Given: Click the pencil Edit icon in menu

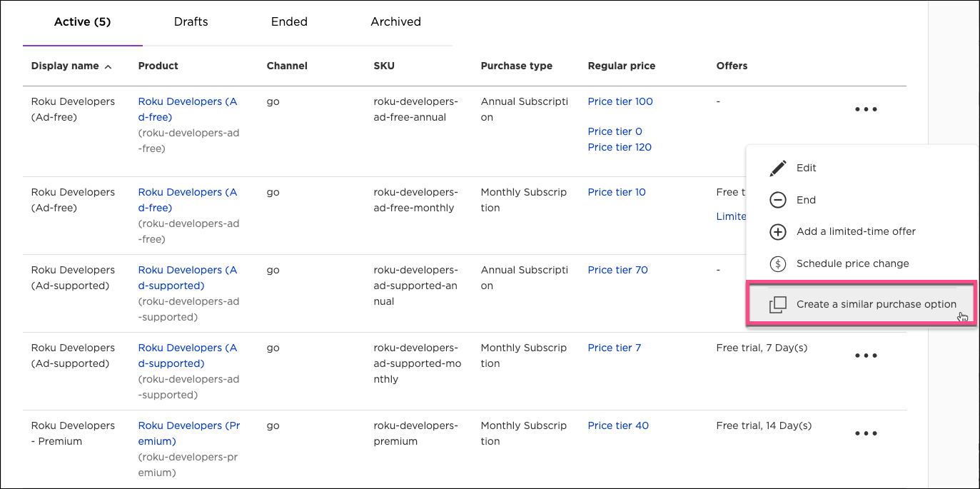Looking at the screenshot, I should (x=777, y=168).
